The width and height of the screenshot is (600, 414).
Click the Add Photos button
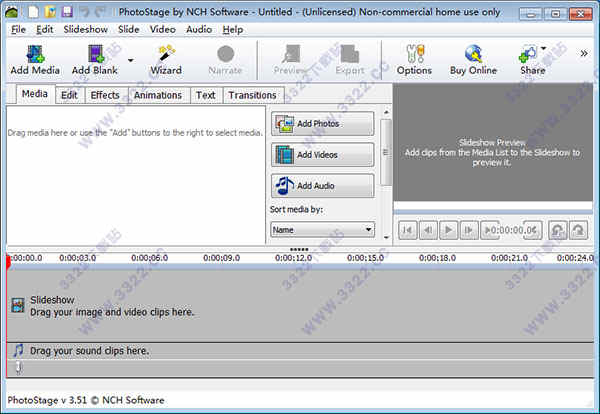(323, 124)
